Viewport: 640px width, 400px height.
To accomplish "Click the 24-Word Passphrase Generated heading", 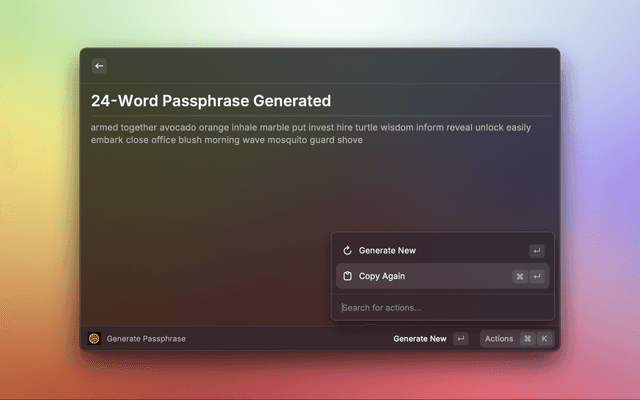I will click(210, 101).
